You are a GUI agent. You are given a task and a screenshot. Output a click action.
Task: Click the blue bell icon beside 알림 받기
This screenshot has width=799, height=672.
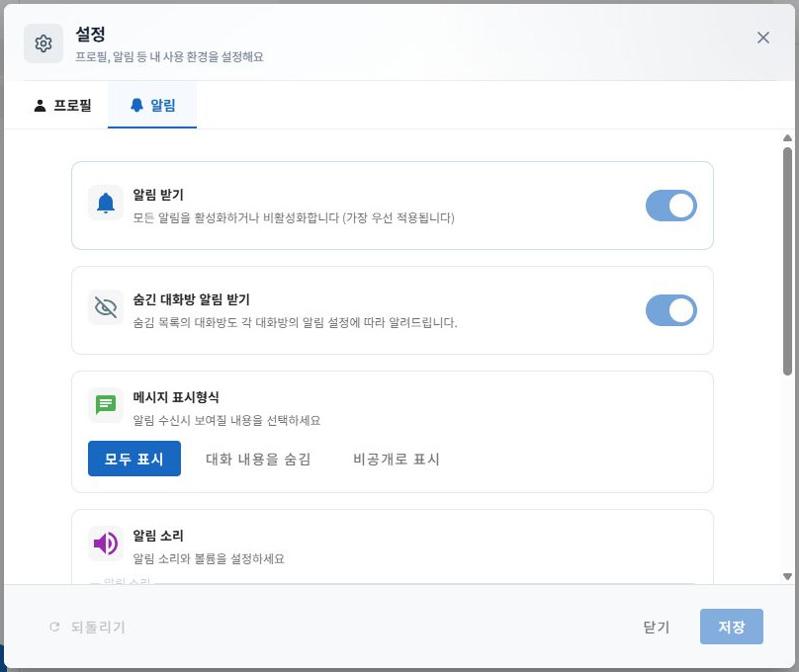[x=106, y=203]
